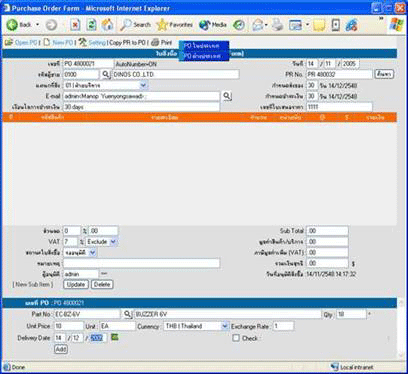Click the Unit Price input field

pyautogui.click(x=69, y=326)
